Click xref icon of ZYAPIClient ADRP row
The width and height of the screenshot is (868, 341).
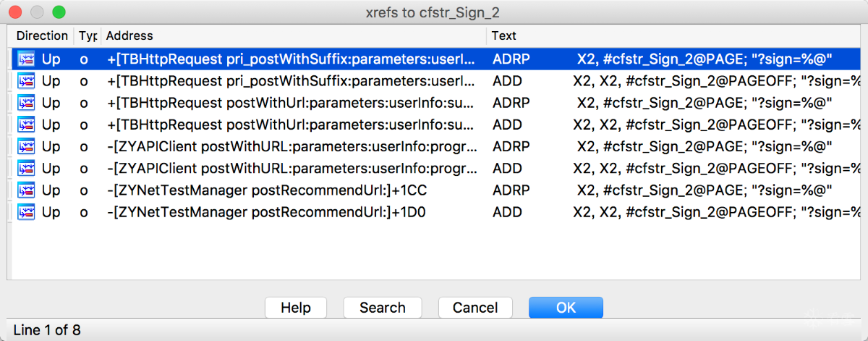point(26,146)
